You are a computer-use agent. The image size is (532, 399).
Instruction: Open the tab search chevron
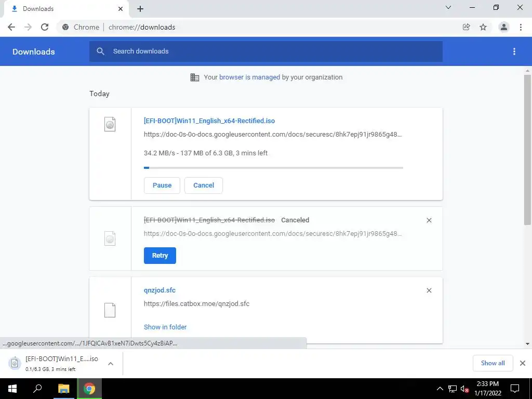(448, 7)
